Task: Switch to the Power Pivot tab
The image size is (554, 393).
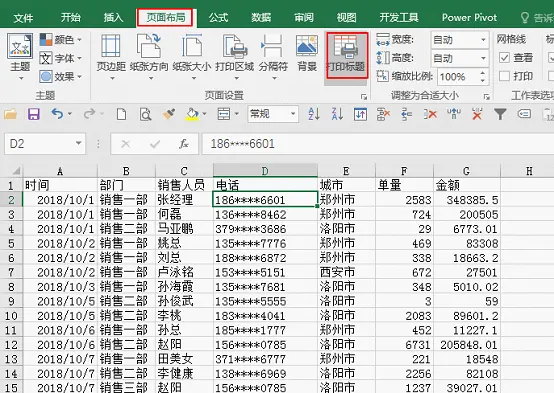Action: pyautogui.click(x=469, y=18)
